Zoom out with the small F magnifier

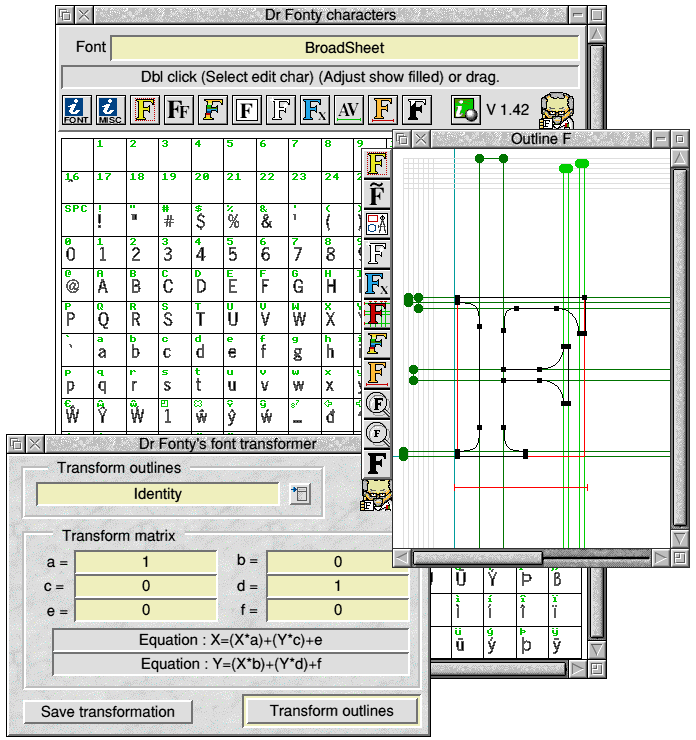tap(377, 433)
